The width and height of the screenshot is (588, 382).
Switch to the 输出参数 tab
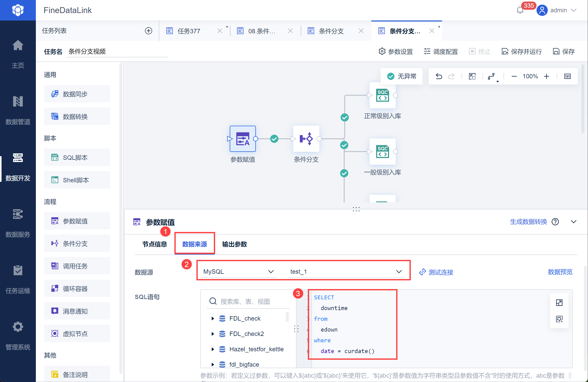coord(234,244)
